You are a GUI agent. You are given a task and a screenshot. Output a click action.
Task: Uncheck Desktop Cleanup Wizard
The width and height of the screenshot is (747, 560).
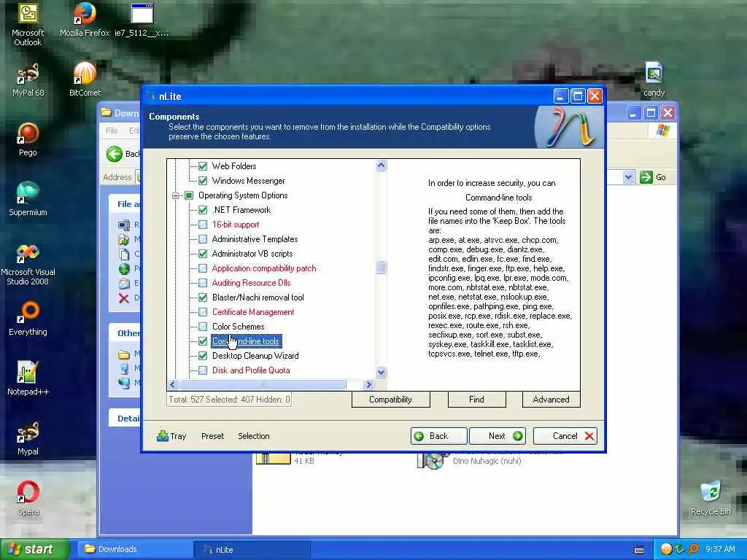203,356
